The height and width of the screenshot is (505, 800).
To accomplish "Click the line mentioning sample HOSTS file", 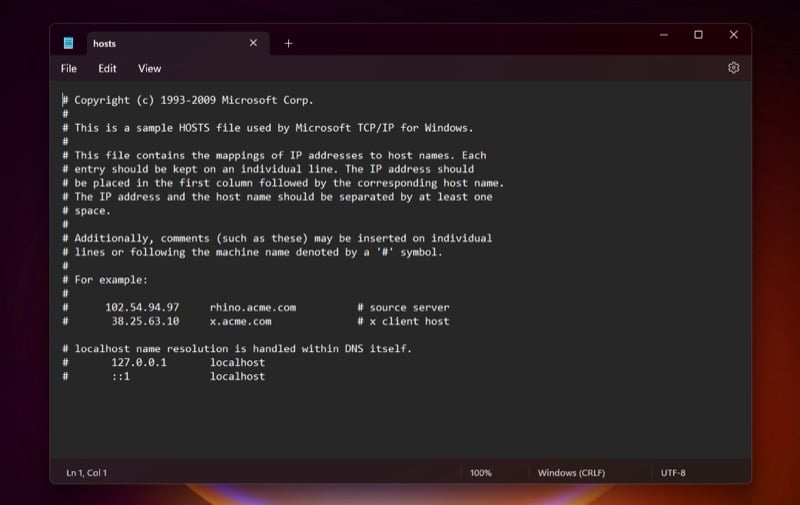I will pos(268,128).
